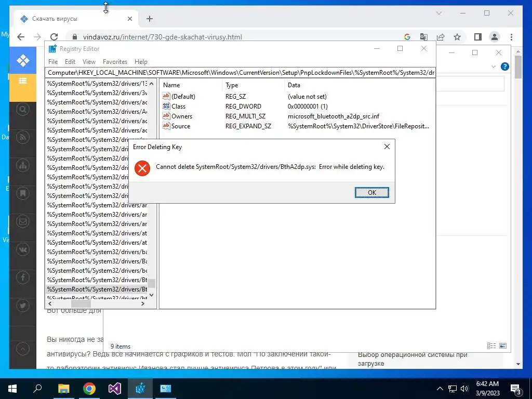Open Chrome side panel
Screen dimensions: 532x399
[x=478, y=37]
